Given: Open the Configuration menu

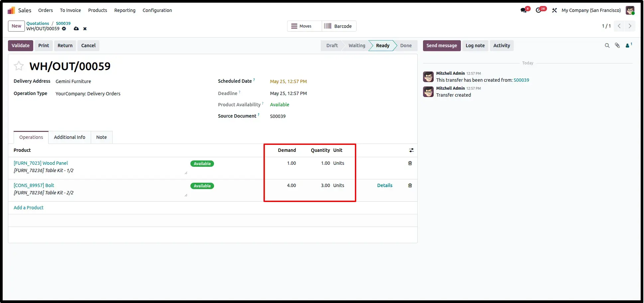Looking at the screenshot, I should pos(157,10).
